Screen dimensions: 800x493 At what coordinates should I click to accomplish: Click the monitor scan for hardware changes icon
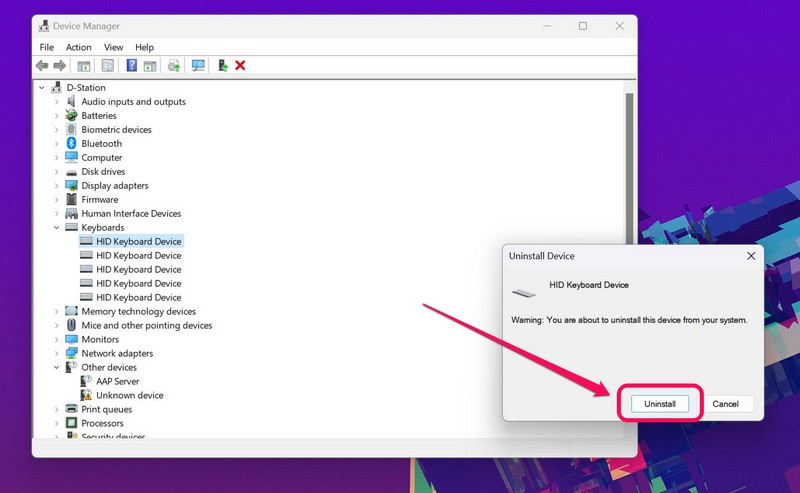click(x=198, y=66)
